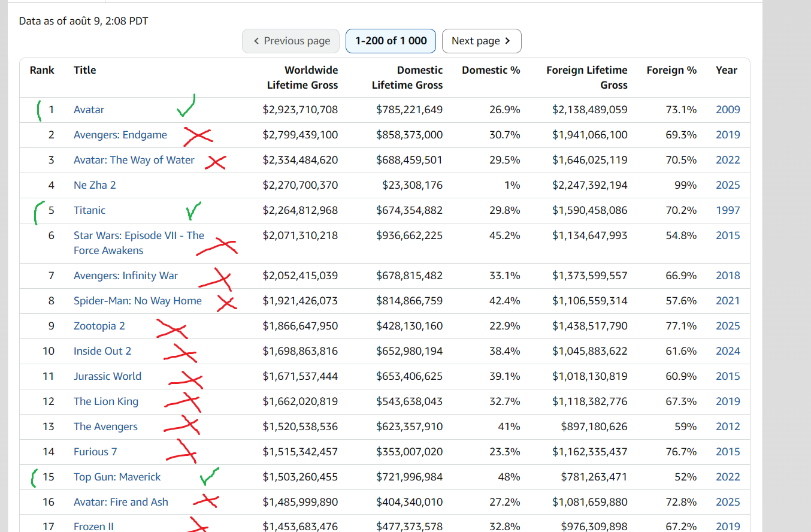
Task: Select Avatar's worldwide gross $2,923,710,708
Action: point(300,110)
